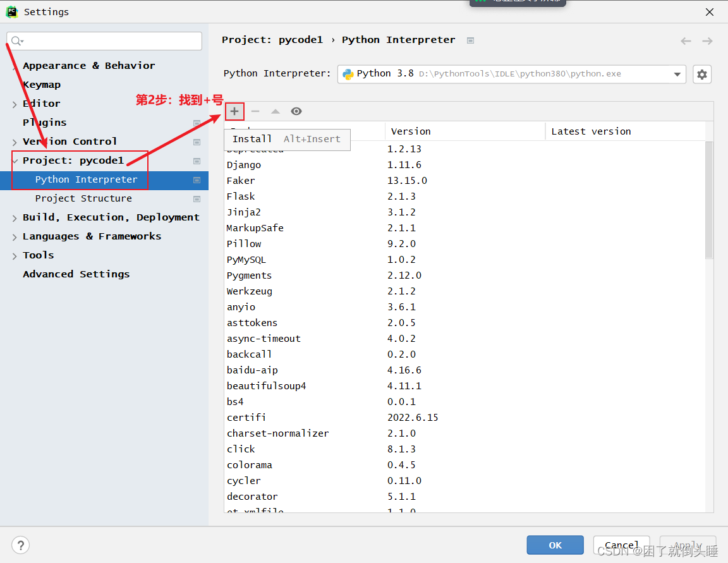Viewport: 728px width, 563px height.
Task: Click the project-scope icon on Project Structure row
Action: pos(197,199)
